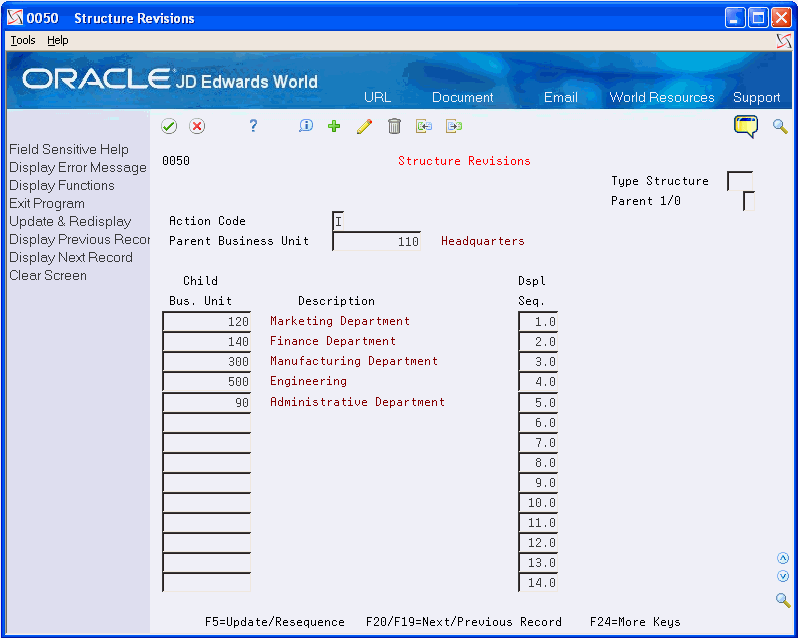Click the icon at the menu bar's right end
Screen dimensions: 798x638
coord(784,41)
